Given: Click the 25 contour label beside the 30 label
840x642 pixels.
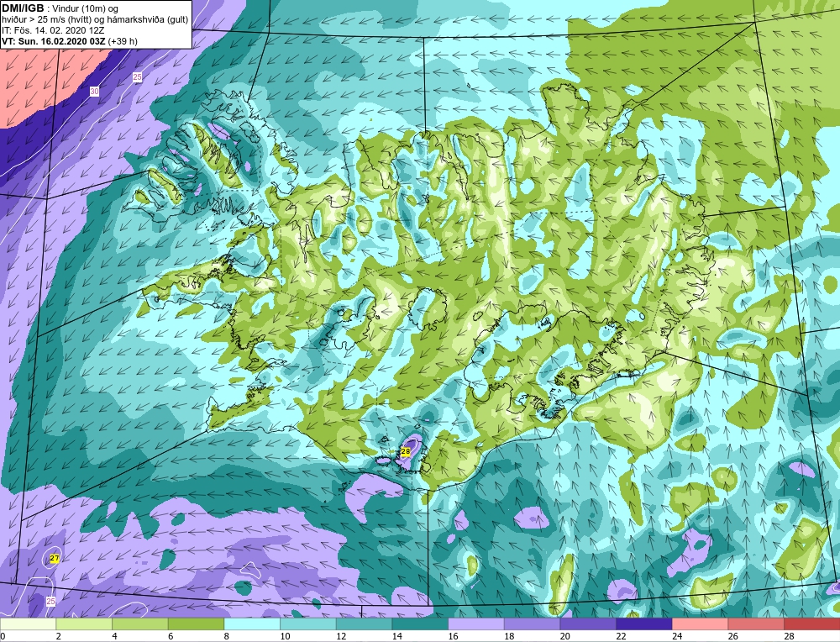Looking at the screenshot, I should (137, 77).
